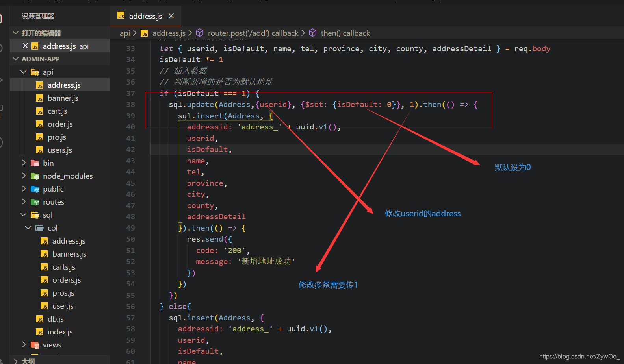Click router.post('/add') callback breadcrumb
The image size is (624, 364).
click(x=253, y=33)
